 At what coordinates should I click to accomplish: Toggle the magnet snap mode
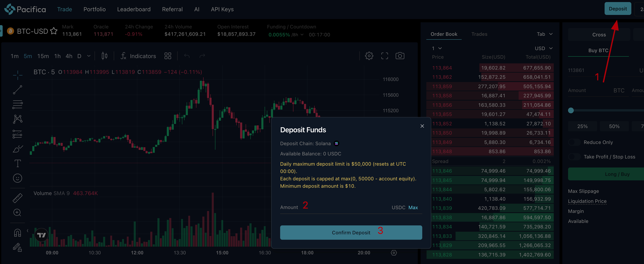click(x=18, y=233)
